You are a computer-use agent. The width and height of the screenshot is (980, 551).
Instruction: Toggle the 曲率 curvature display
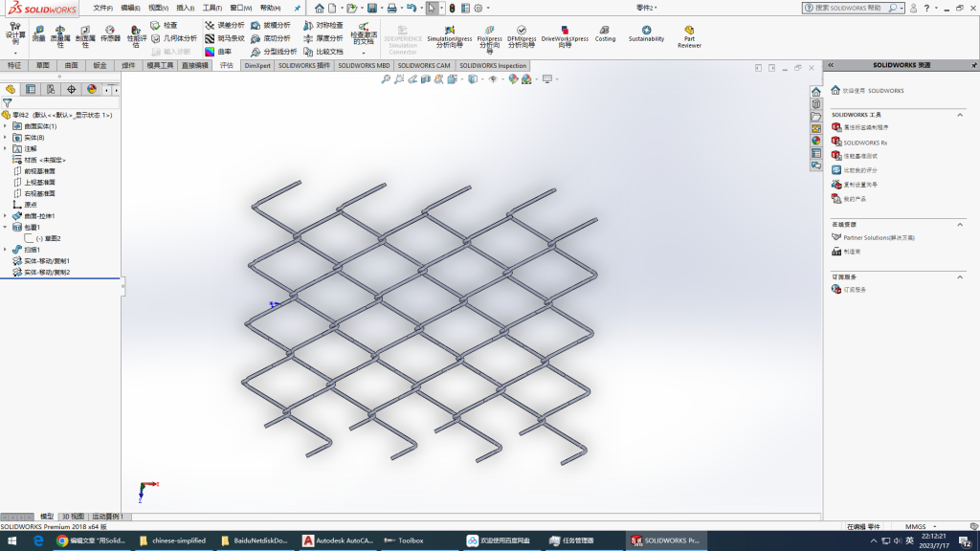[218, 52]
